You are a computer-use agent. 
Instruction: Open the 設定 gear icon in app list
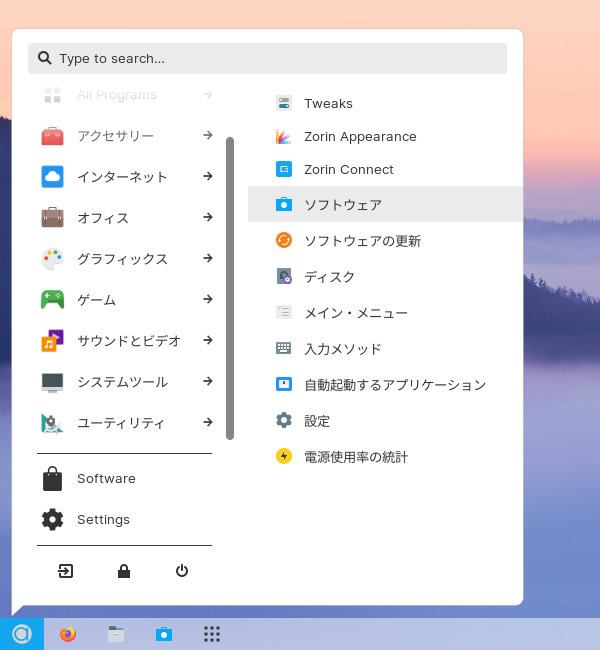click(284, 420)
